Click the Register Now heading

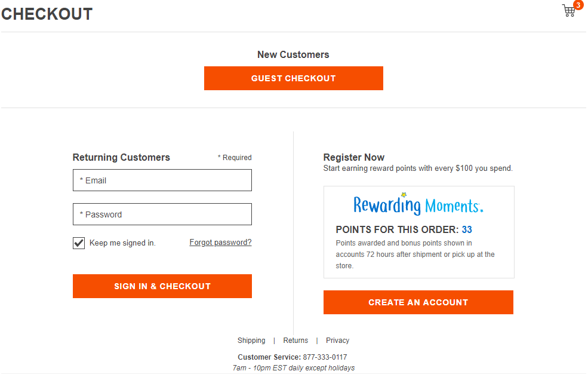coord(354,158)
